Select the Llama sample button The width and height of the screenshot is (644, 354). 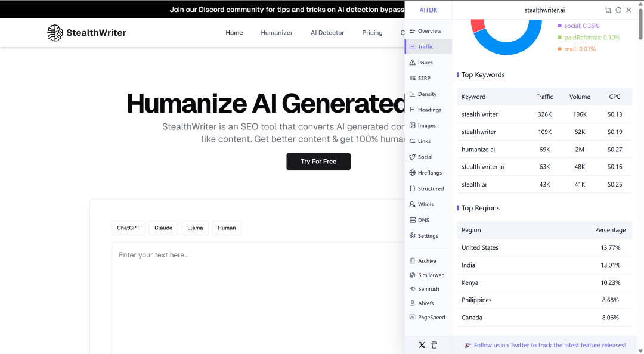195,228
